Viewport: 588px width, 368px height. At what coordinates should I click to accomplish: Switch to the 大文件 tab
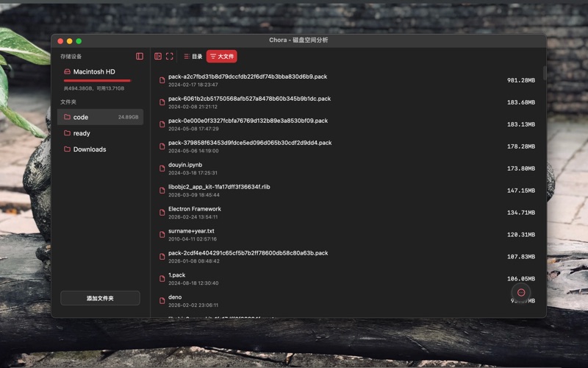tap(221, 56)
